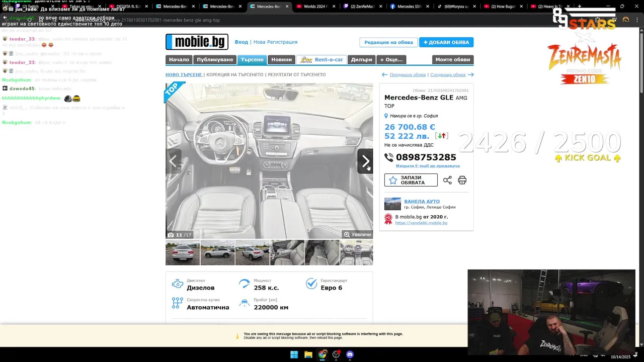Click the print listing icon

click(x=462, y=180)
